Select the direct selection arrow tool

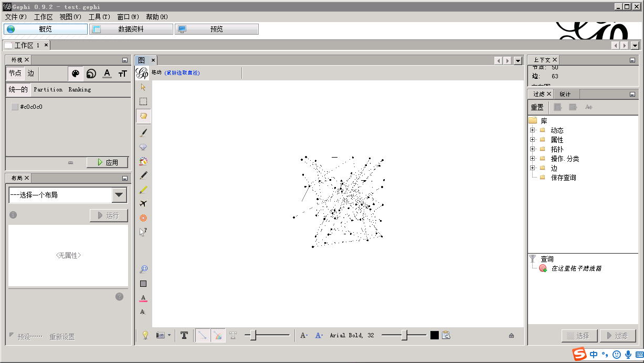point(143,87)
